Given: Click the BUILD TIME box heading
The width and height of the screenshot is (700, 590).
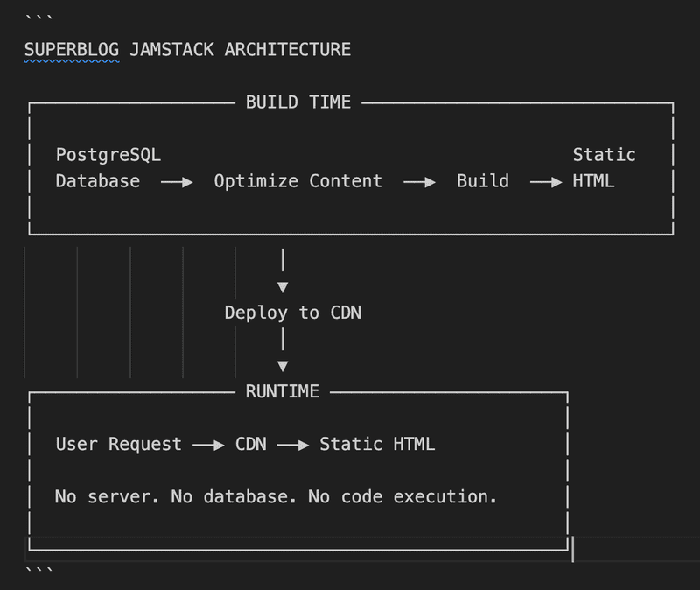Looking at the screenshot, I should (297, 102).
